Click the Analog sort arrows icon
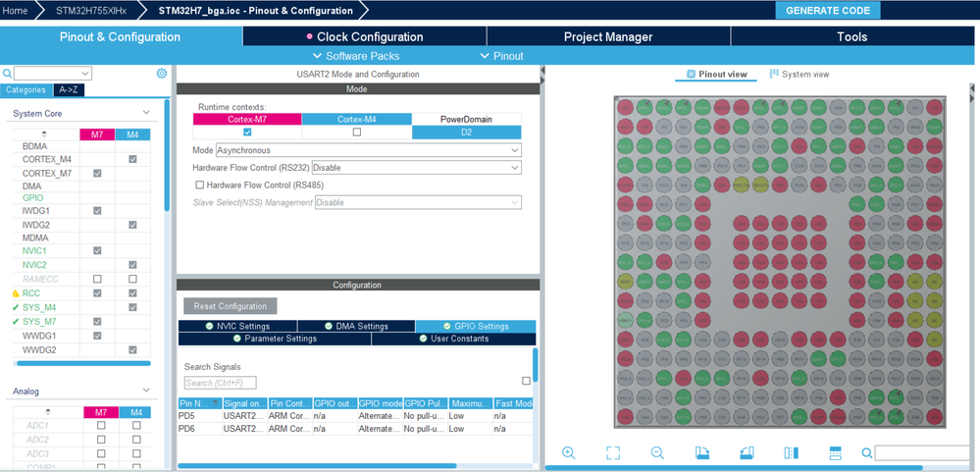 pos(48,412)
